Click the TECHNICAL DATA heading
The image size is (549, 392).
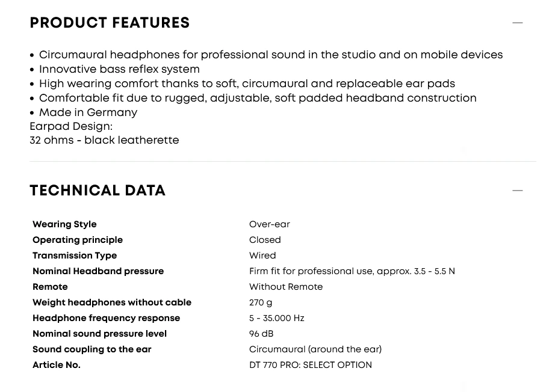[98, 191]
